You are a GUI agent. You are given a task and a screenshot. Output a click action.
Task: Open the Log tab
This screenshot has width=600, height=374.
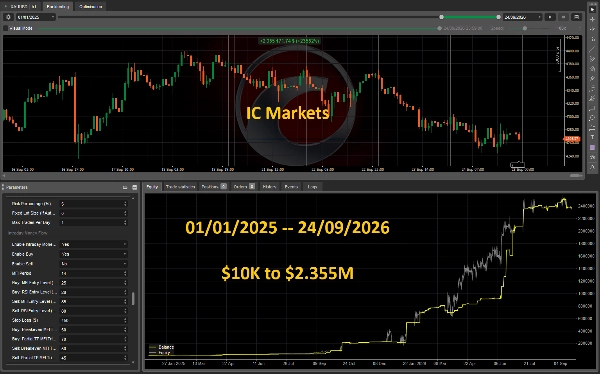[x=312, y=186]
